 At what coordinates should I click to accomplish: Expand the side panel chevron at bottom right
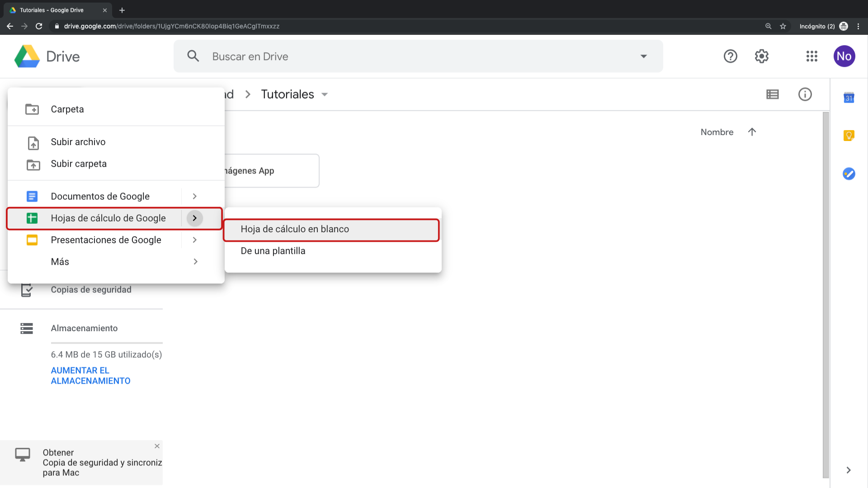[x=849, y=470]
